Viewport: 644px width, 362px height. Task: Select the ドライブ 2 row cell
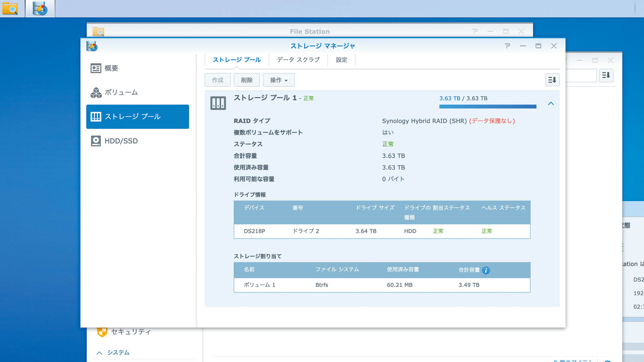pyautogui.click(x=306, y=231)
